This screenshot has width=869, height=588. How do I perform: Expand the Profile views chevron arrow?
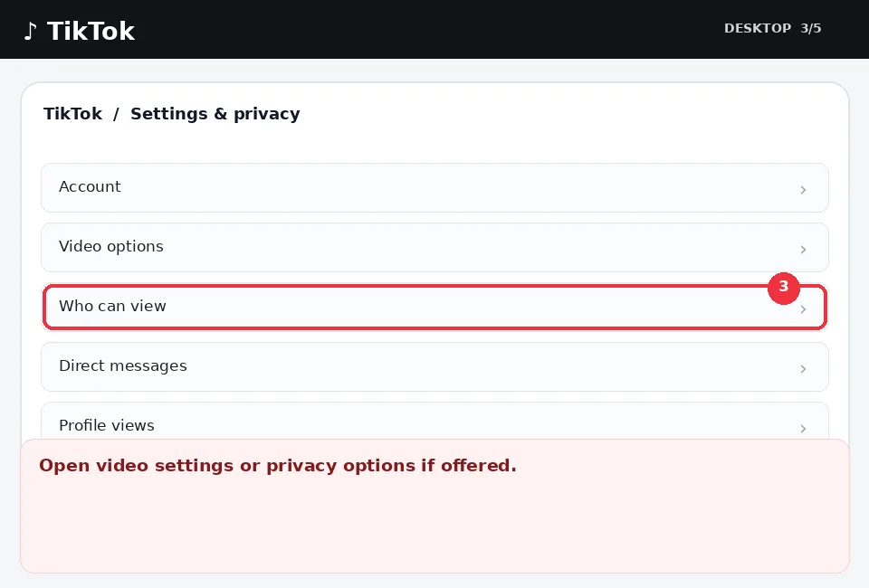point(803,429)
